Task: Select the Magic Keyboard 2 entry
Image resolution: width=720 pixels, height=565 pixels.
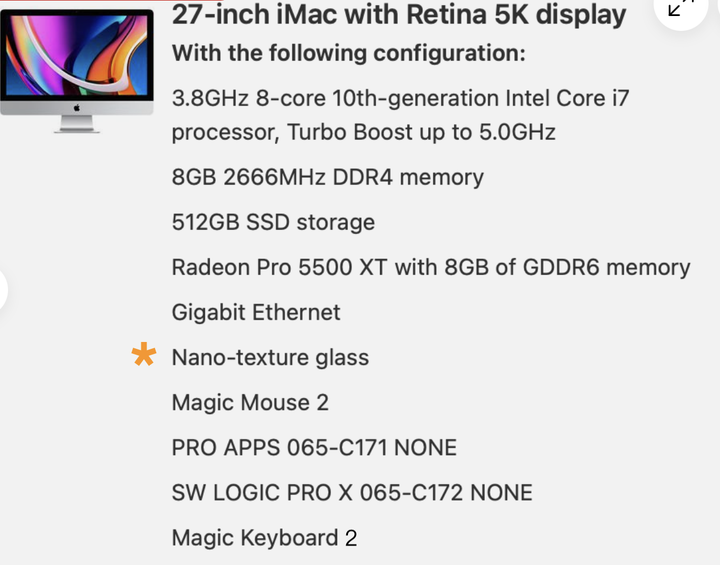Action: (264, 537)
